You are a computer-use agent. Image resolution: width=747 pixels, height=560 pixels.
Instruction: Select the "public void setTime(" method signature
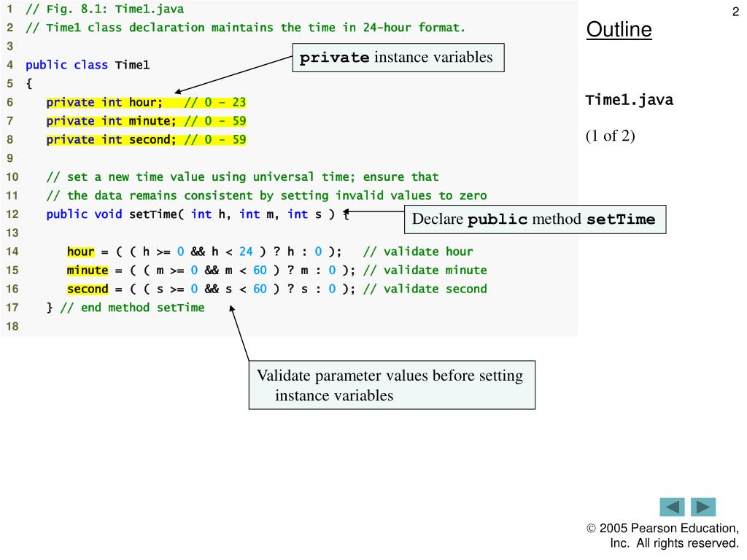pos(198,214)
